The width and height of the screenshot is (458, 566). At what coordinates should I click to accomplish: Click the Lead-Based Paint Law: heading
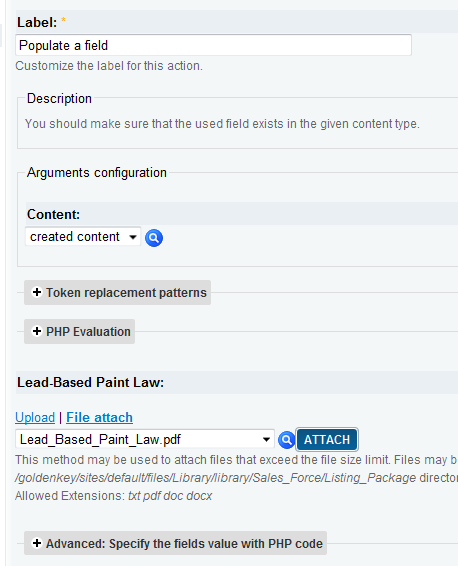pyautogui.click(x=91, y=382)
